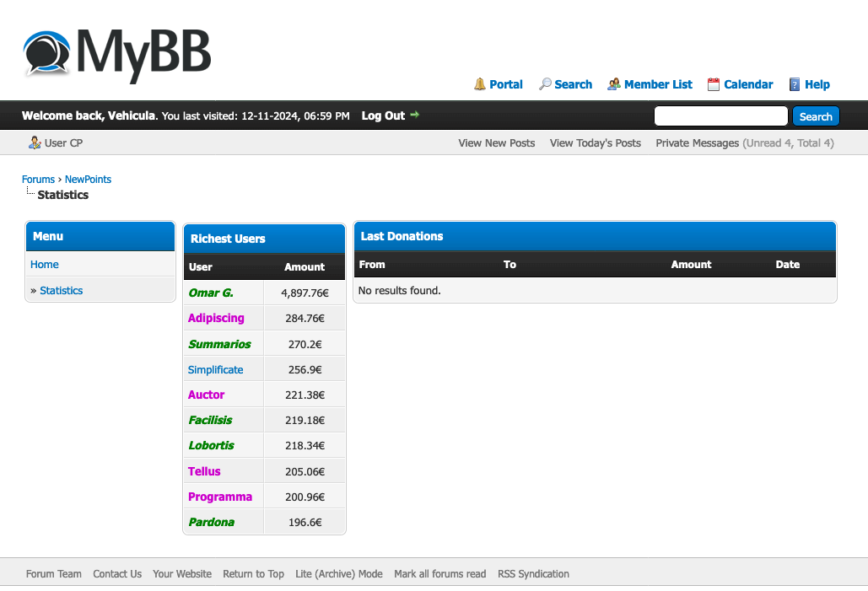Viewport: 868px width, 591px height.
Task: Switch to Lite (Archive) Mode
Action: point(339,574)
